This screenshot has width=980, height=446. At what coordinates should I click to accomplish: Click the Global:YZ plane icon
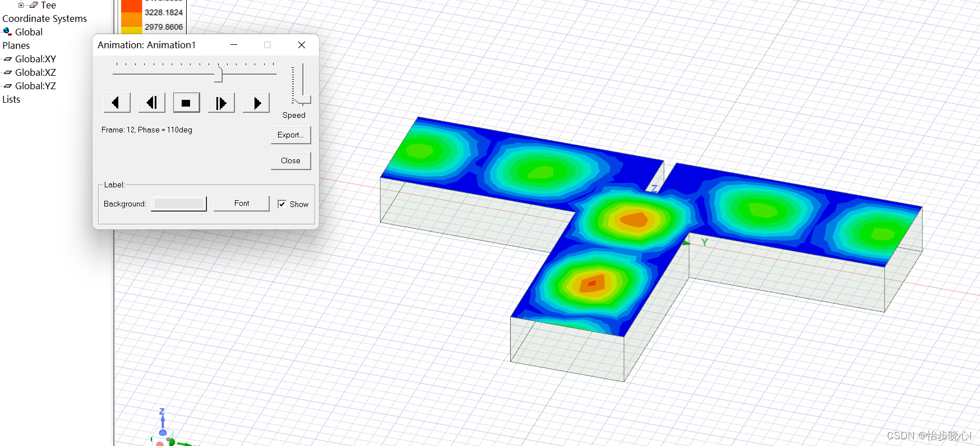click(8, 86)
